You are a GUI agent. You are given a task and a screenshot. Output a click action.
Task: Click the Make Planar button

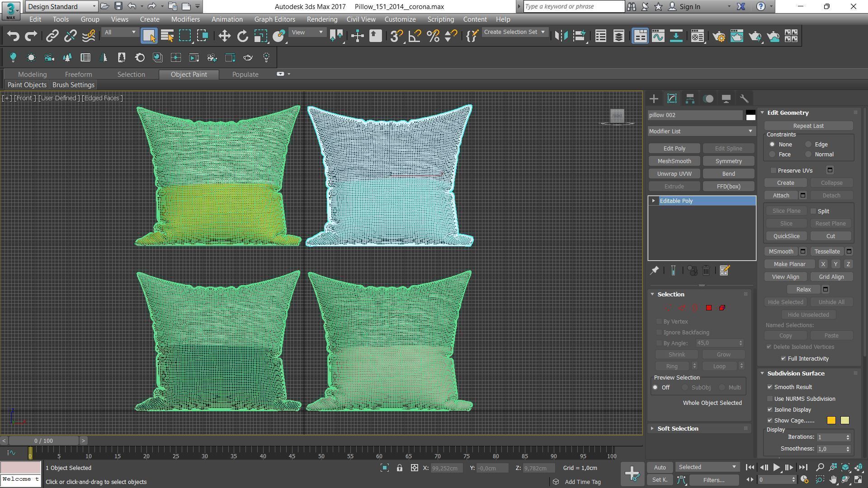pyautogui.click(x=789, y=264)
